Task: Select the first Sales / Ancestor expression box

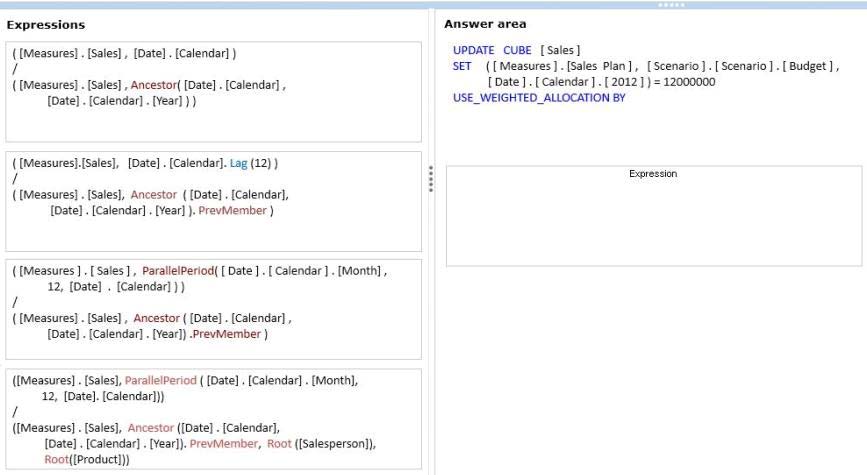Action: (213, 92)
